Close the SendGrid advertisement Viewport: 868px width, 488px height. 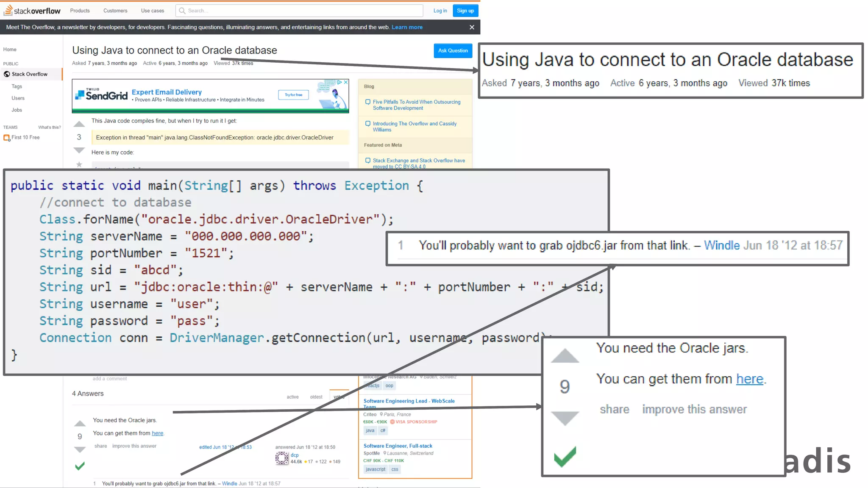pos(346,82)
